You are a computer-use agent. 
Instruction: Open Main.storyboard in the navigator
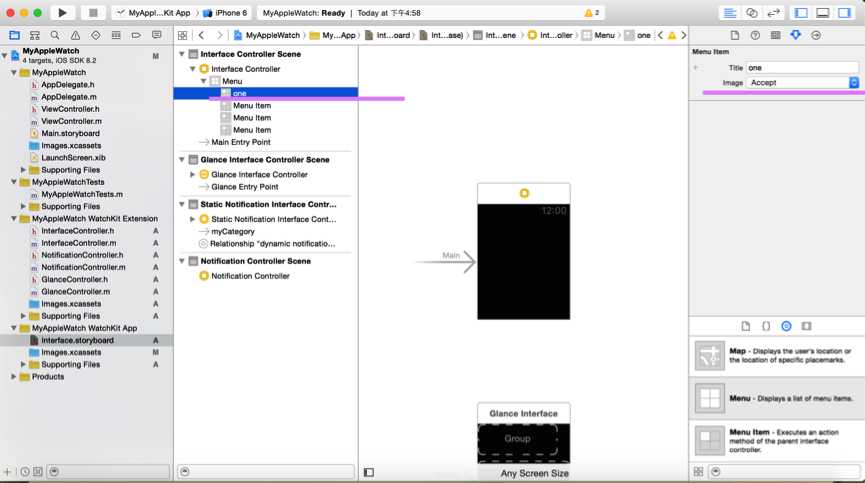coord(71,133)
